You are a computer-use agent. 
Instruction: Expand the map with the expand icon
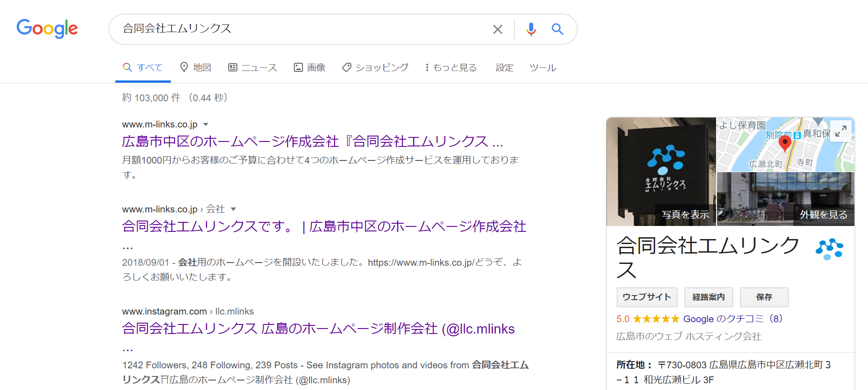[x=841, y=131]
